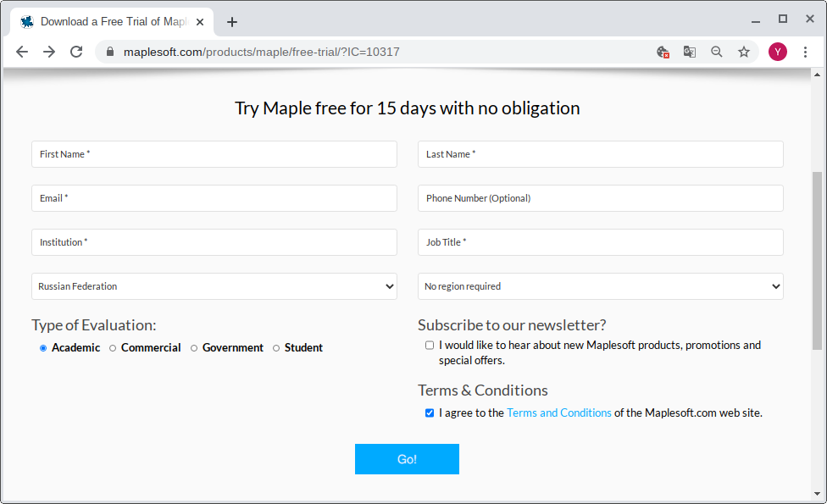Open the Terms and Conditions link
The width and height of the screenshot is (827, 504).
(x=559, y=413)
